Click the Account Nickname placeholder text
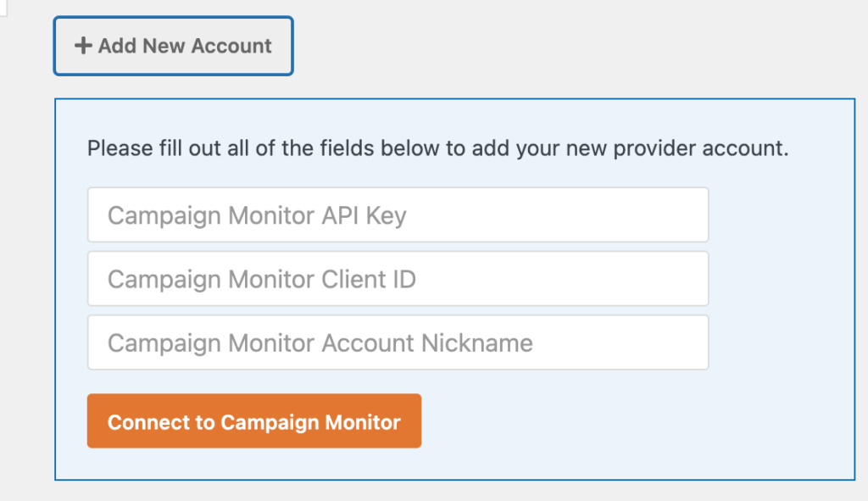Screen dimensions: 868x501 pyautogui.click(x=319, y=342)
